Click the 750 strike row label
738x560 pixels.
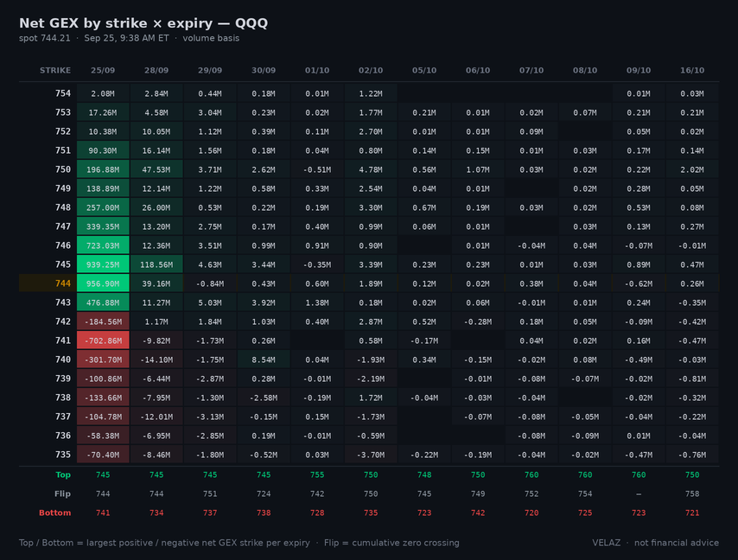(62, 169)
